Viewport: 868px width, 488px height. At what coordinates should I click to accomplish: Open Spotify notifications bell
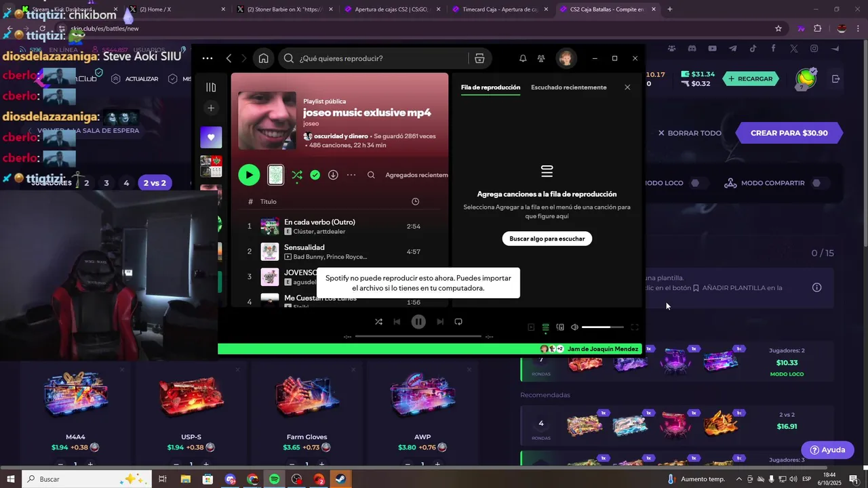(x=523, y=58)
